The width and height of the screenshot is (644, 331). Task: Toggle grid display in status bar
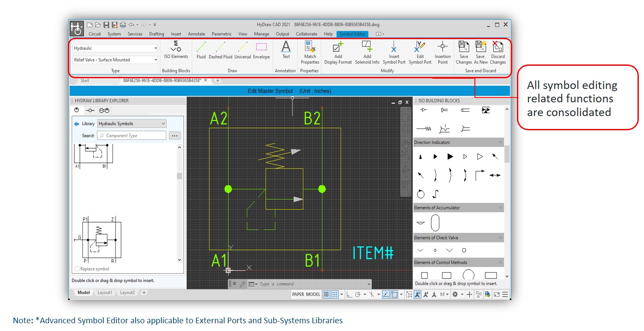click(x=326, y=294)
